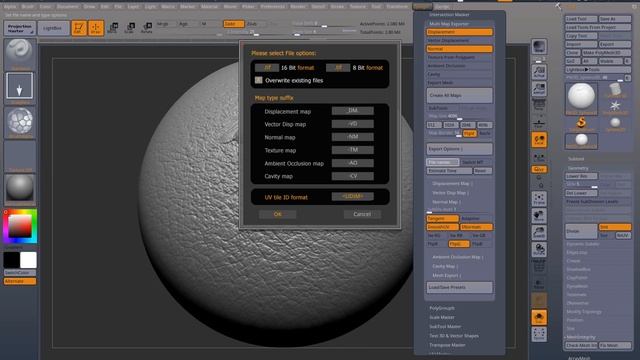The width and height of the screenshot is (640, 360).
Task: Edit the Texture map suffix field
Action: pos(353,150)
